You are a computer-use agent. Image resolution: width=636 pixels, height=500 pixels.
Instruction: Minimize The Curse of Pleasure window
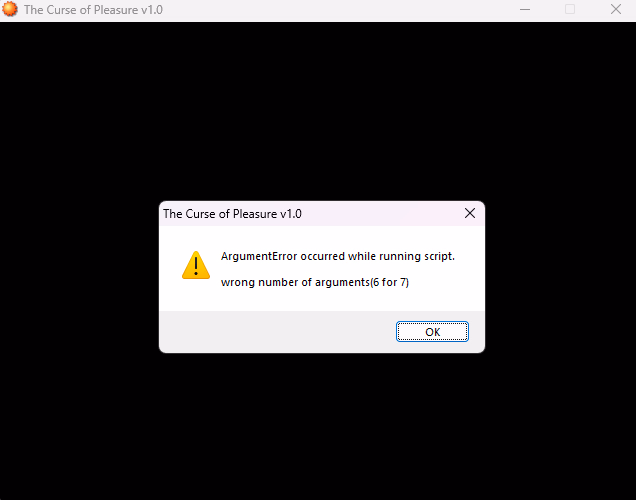tap(525, 9)
